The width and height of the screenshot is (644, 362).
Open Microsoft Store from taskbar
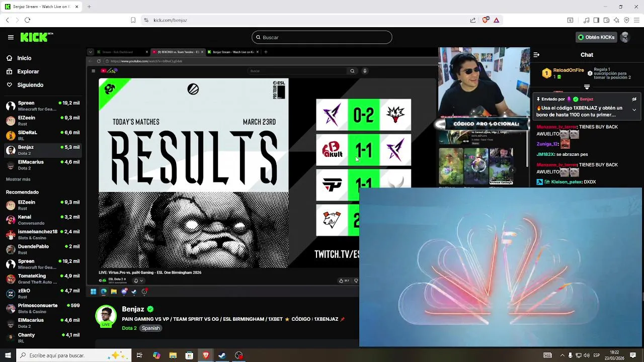[x=189, y=355]
